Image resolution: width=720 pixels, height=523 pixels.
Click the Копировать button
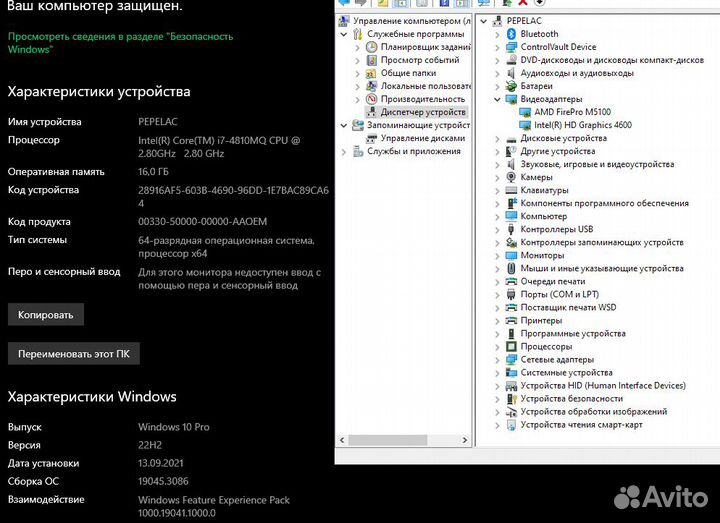(46, 315)
